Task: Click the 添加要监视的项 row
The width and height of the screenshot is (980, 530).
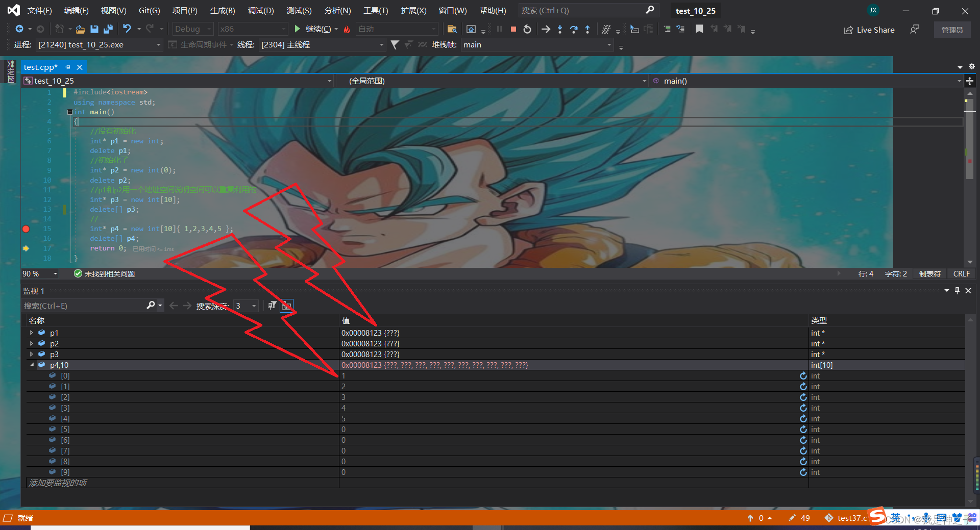Action: point(182,483)
